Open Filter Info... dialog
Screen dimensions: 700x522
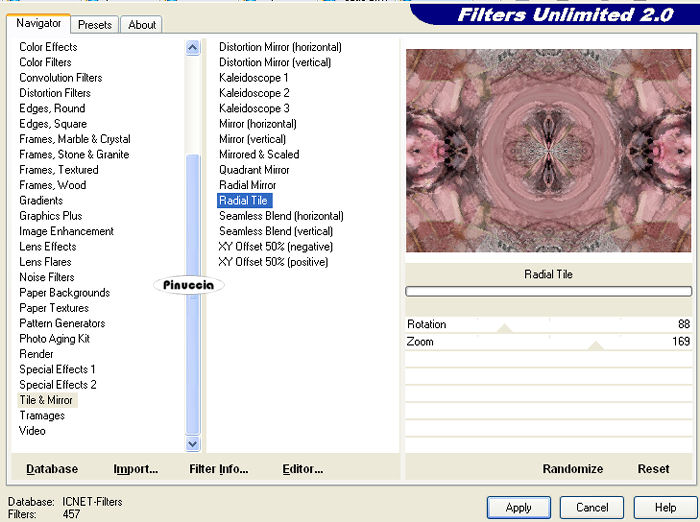coord(218,469)
